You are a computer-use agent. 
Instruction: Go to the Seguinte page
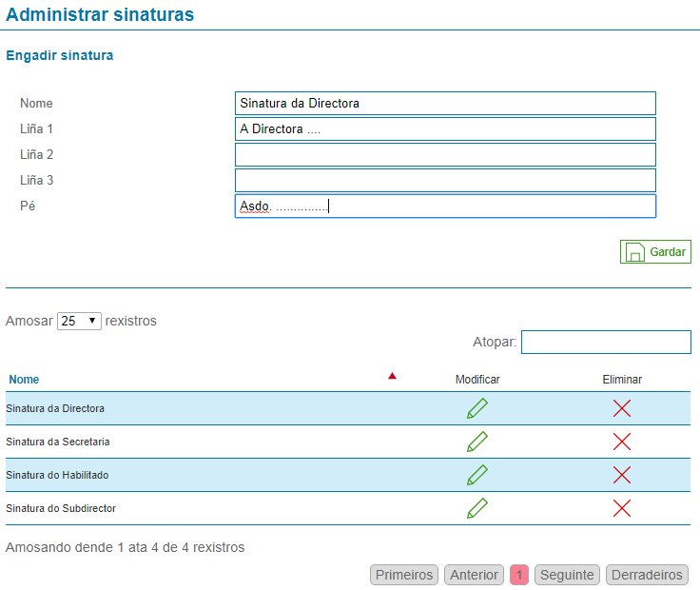coord(567,575)
